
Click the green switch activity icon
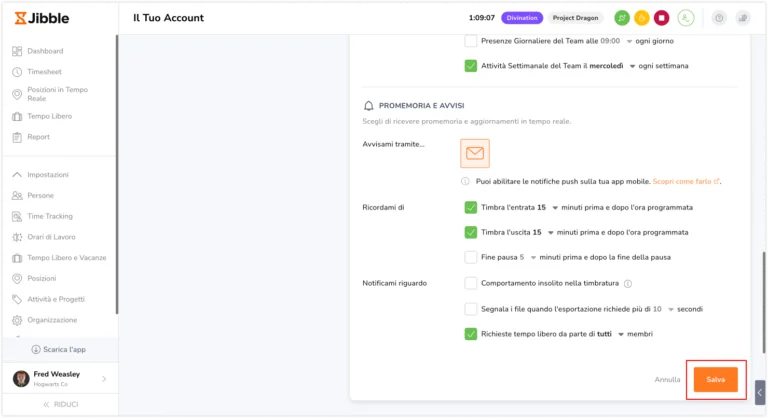click(622, 17)
